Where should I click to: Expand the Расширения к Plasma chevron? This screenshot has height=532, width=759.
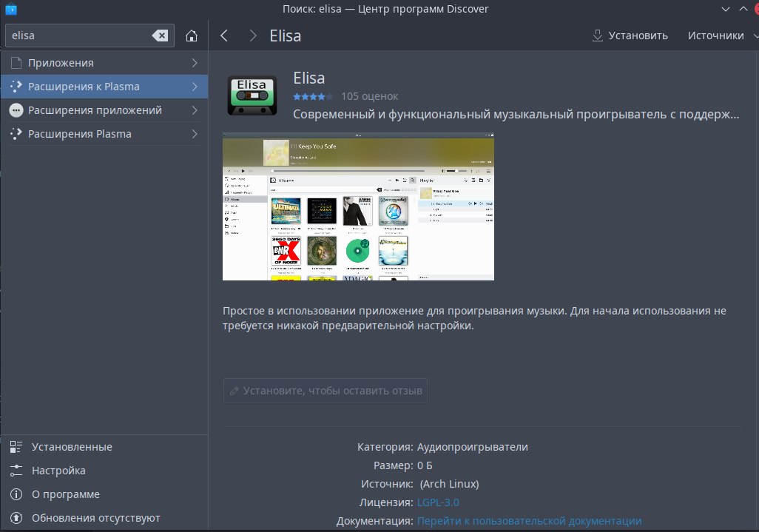pos(194,87)
